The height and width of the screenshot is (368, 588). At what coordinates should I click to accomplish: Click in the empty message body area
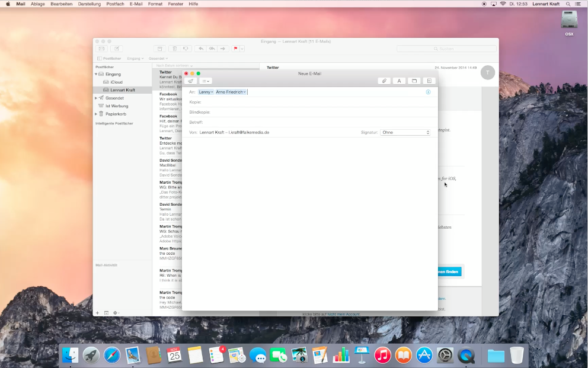(310, 223)
